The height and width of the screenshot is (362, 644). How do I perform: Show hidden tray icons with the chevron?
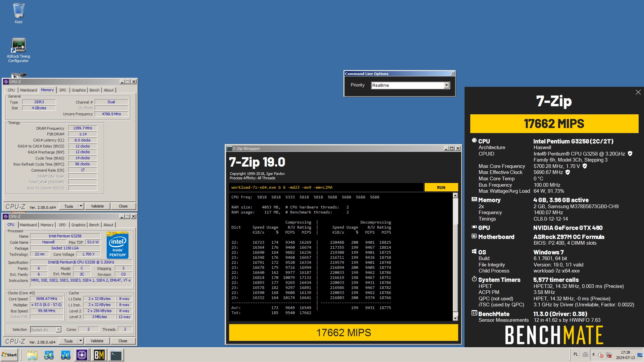coord(593,355)
